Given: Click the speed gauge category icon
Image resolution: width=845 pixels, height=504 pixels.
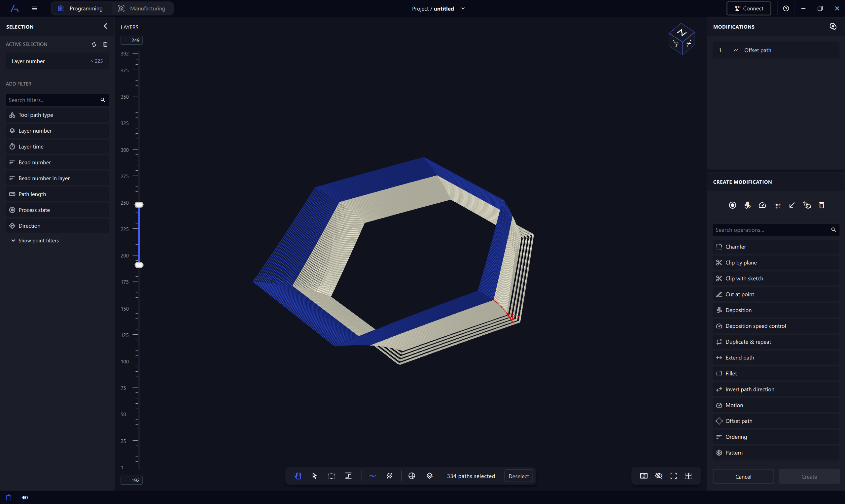Looking at the screenshot, I should point(762,205).
